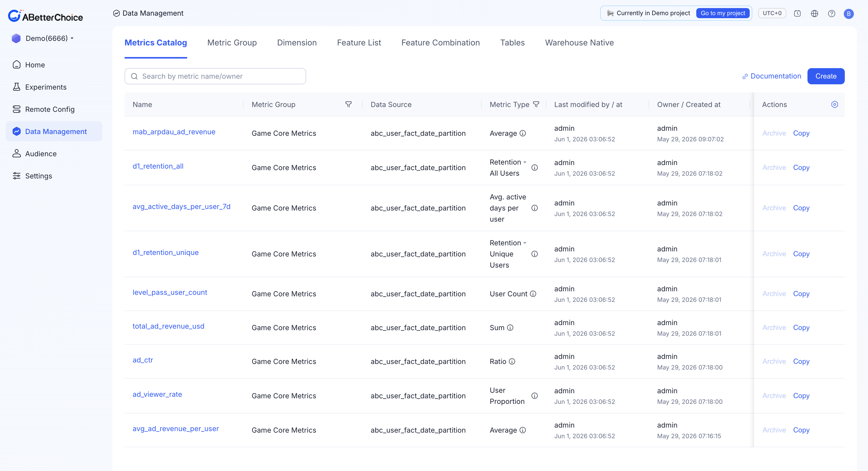Show info icon for User Count type
The width and height of the screenshot is (868, 471).
tap(533, 294)
